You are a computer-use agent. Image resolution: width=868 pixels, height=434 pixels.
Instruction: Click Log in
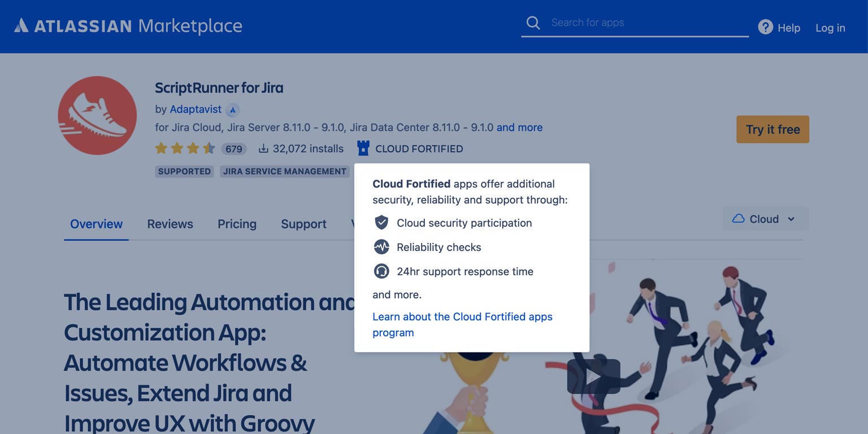click(830, 27)
